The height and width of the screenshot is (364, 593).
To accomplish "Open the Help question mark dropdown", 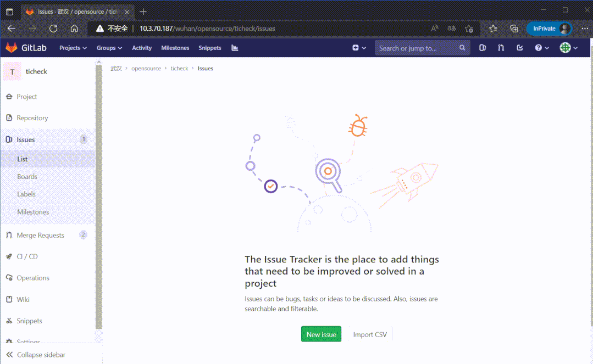I will pyautogui.click(x=541, y=48).
